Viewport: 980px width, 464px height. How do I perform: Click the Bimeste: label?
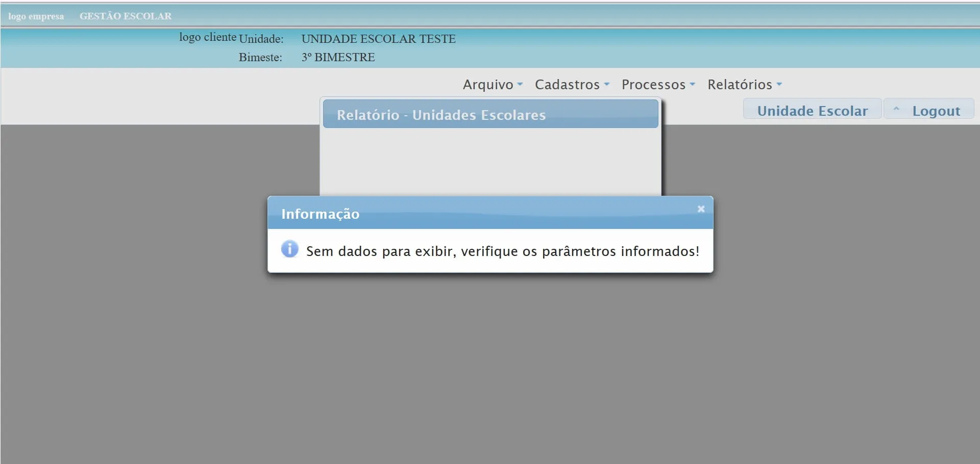261,57
